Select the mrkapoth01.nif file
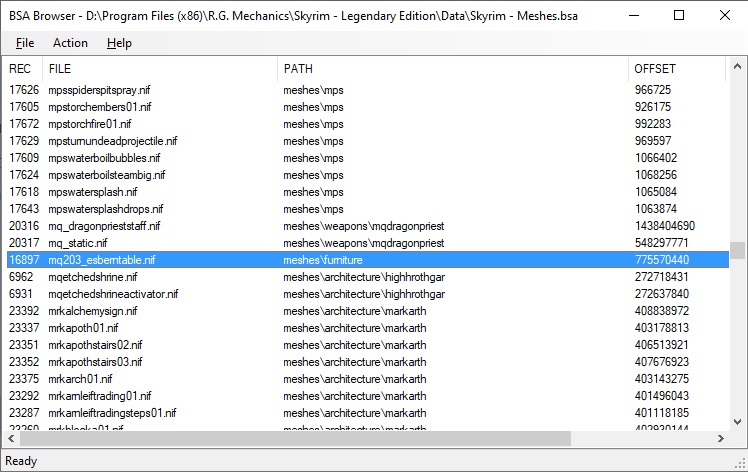Viewport: 748px width, 472px height. 83,328
